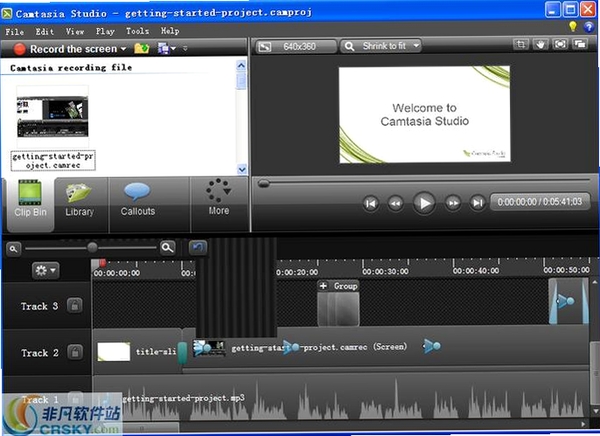This screenshot has width=600, height=436.
Task: Click the preview playback scrubber handle
Action: click(264, 184)
